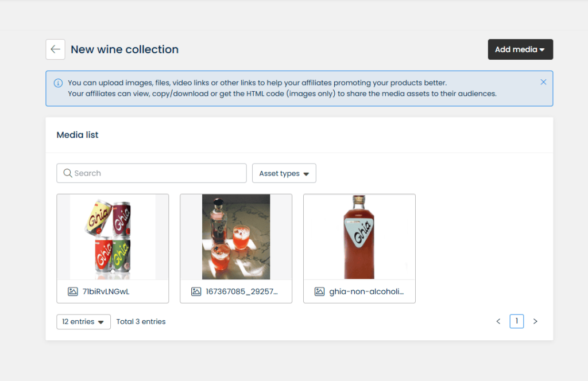Click image icon beside 71biRvLNGwL
The image size is (588, 381).
point(72,291)
